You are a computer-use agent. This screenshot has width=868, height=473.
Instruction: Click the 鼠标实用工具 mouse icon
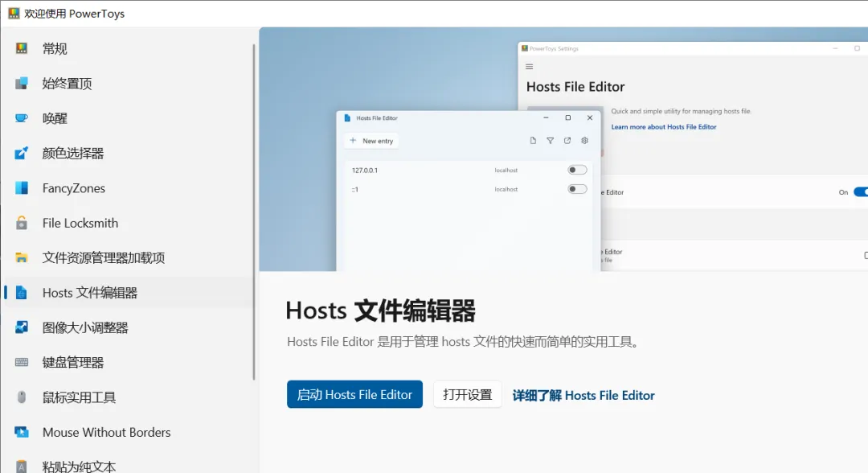[x=22, y=397]
